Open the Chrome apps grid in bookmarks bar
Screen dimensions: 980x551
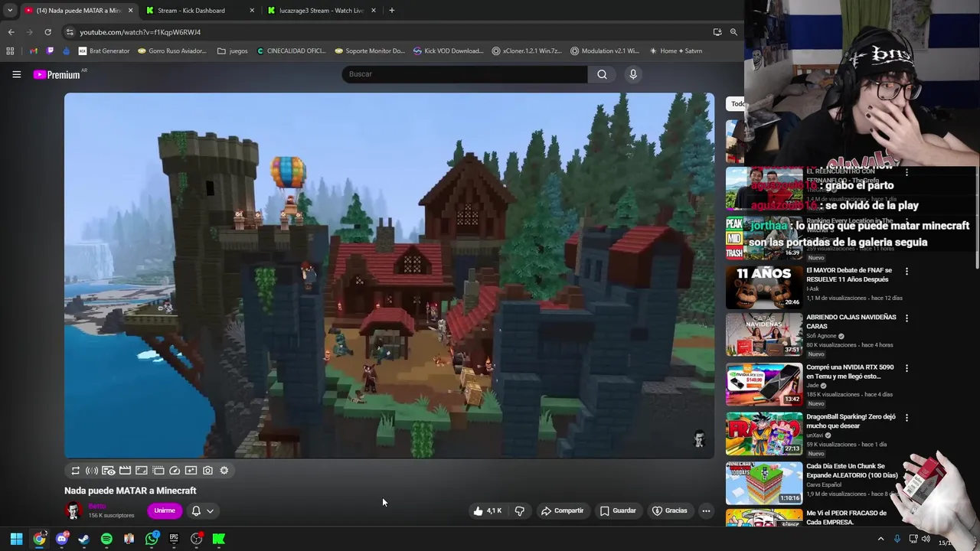[x=10, y=51]
